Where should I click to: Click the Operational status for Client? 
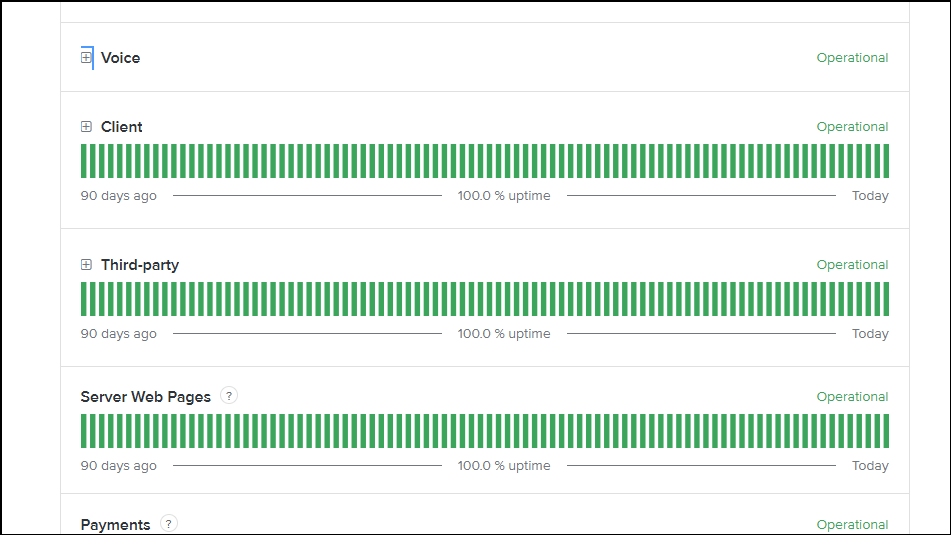[x=852, y=127]
